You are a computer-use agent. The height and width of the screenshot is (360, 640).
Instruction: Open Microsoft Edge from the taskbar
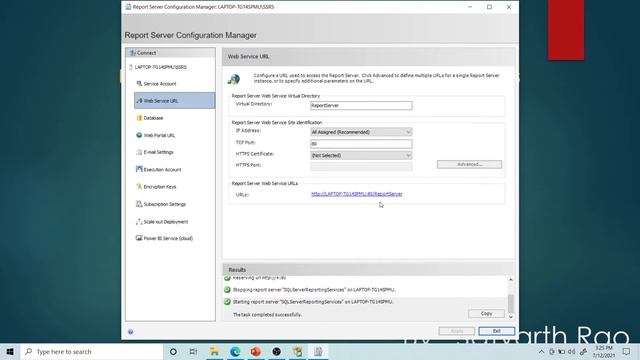[235, 351]
